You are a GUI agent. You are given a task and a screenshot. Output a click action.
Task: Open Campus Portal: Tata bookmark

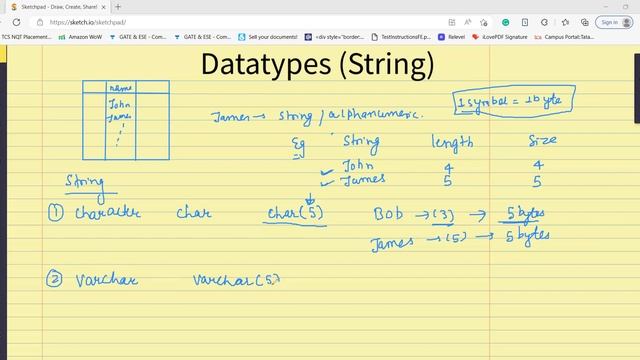point(564,37)
